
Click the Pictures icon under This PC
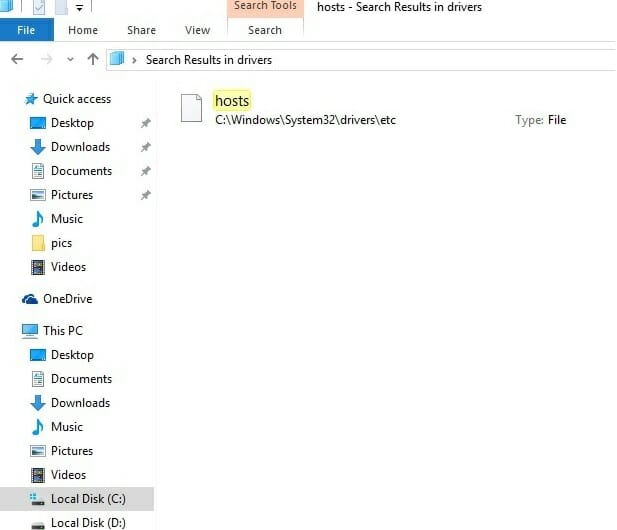point(38,451)
